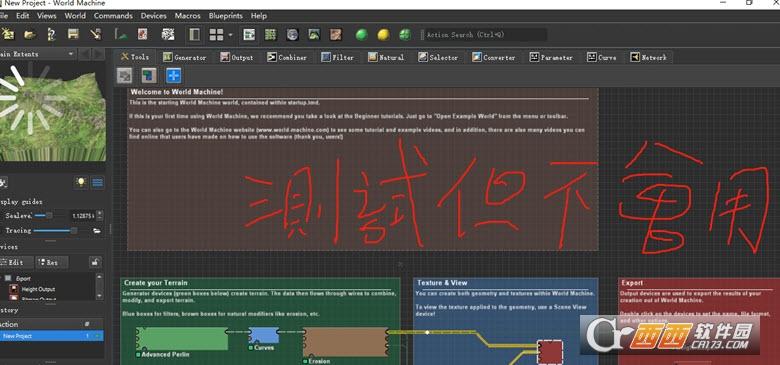Switch to the Combiner device tab
The image size is (780, 365).
(287, 57)
